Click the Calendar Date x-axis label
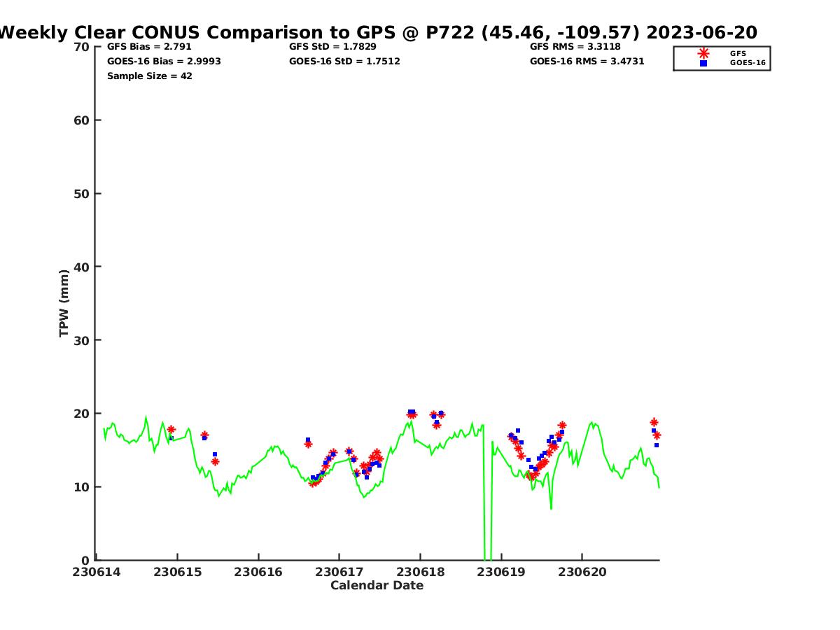Viewport: 840px width, 630px height. pos(377,585)
